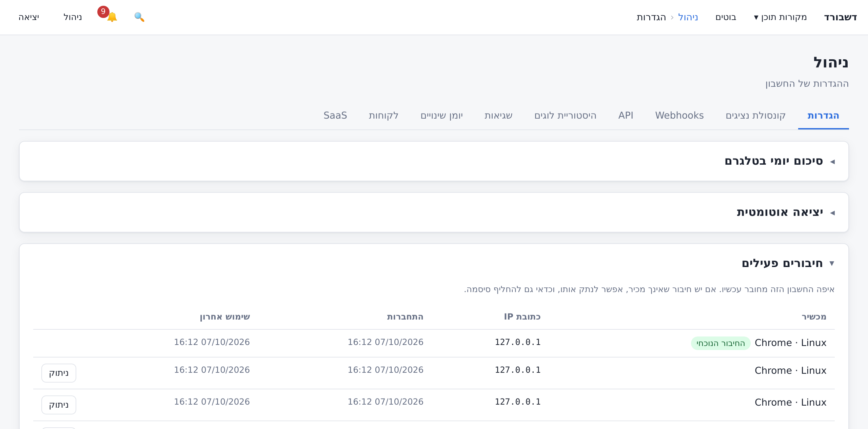Switch to קונסולת נציגים tab
Image resolution: width=868 pixels, height=429 pixels.
pyautogui.click(x=755, y=116)
